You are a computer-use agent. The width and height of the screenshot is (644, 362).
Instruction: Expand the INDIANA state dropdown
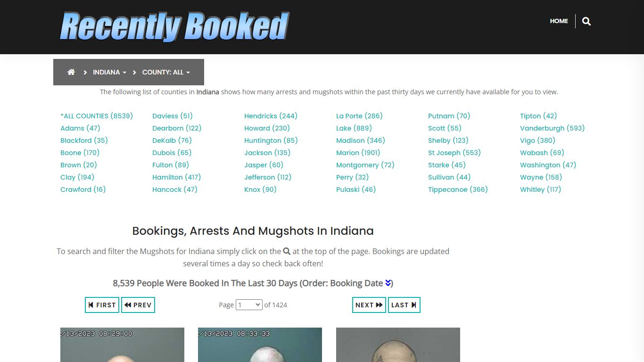(109, 72)
